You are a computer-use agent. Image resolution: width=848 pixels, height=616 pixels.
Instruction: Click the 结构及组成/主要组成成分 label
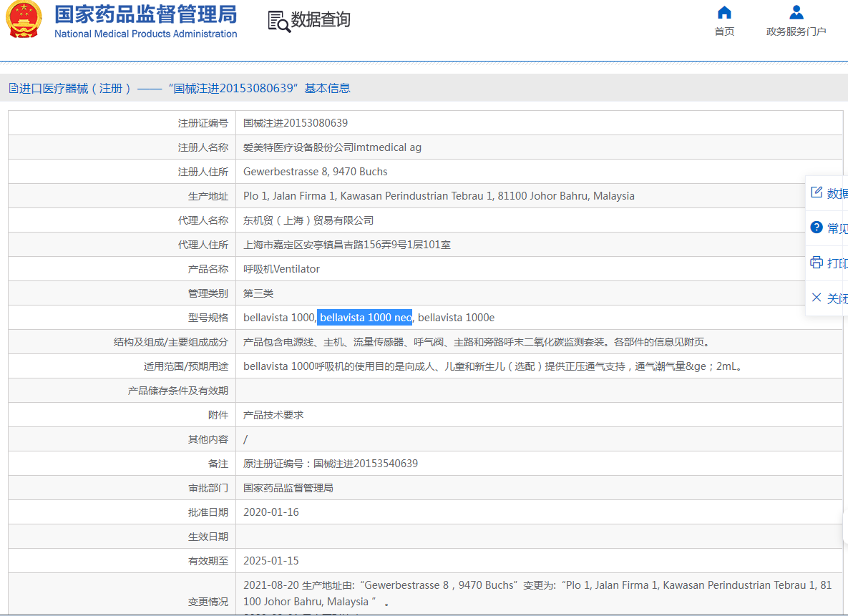pyautogui.click(x=171, y=342)
